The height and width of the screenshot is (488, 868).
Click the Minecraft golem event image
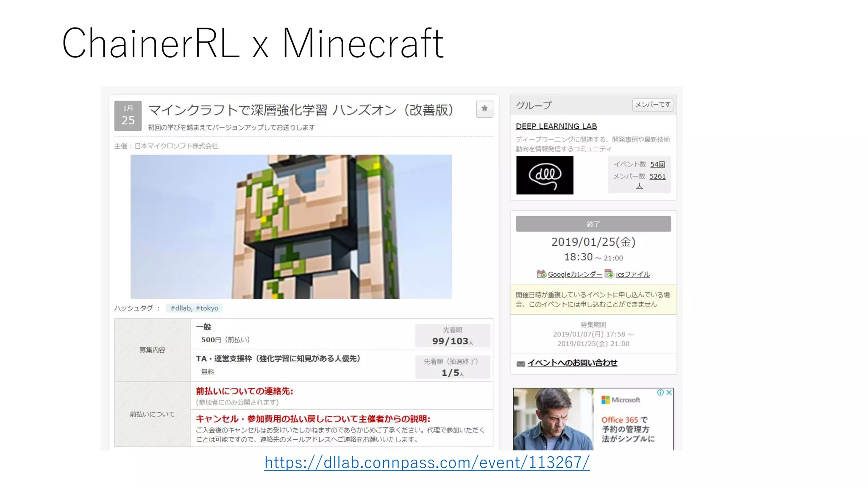point(291,227)
